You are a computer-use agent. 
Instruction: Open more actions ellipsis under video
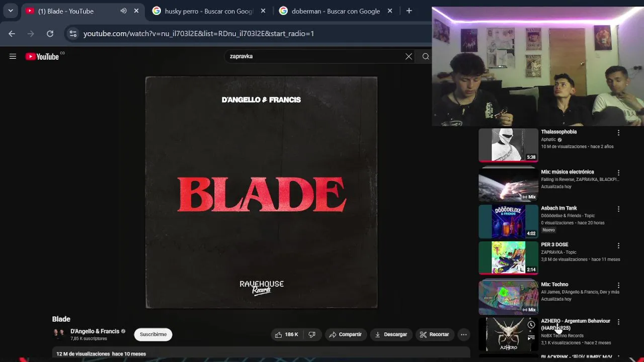(x=464, y=334)
